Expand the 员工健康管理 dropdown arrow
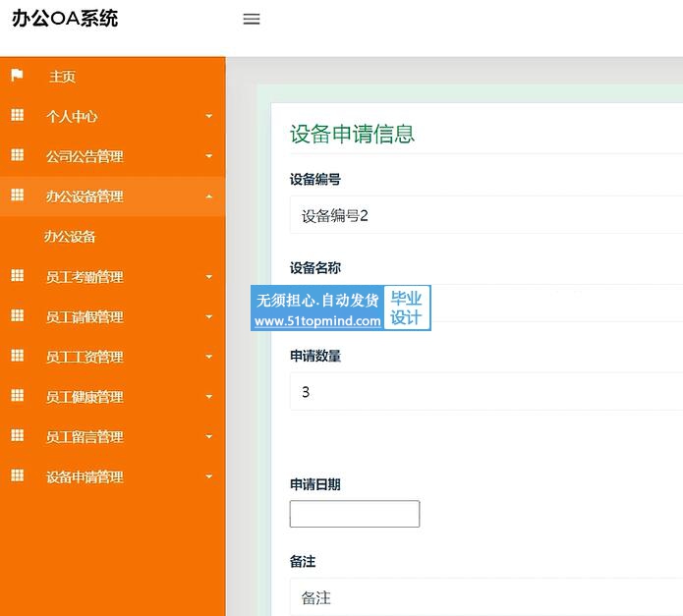 point(209,397)
